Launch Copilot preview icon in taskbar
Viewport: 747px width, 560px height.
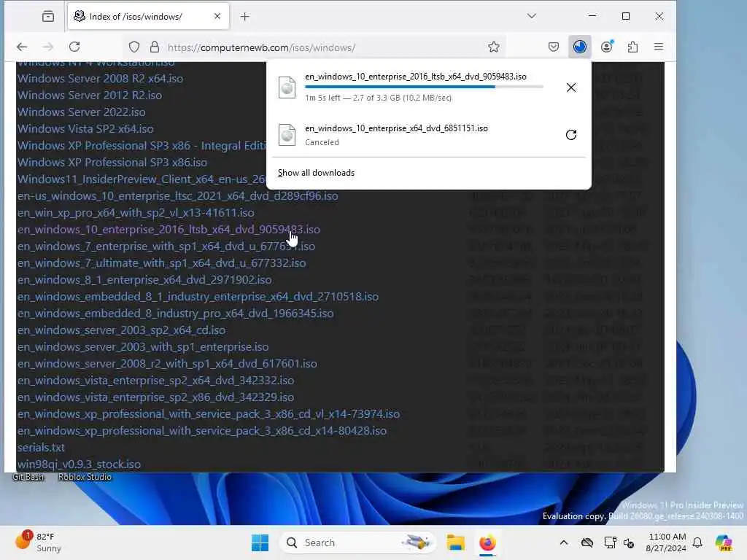(724, 542)
